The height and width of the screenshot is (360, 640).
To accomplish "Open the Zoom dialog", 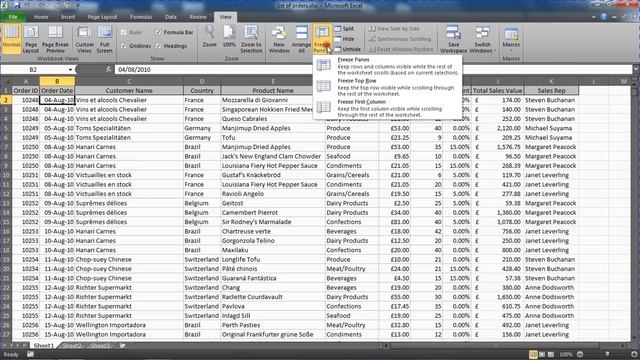I will point(209,37).
